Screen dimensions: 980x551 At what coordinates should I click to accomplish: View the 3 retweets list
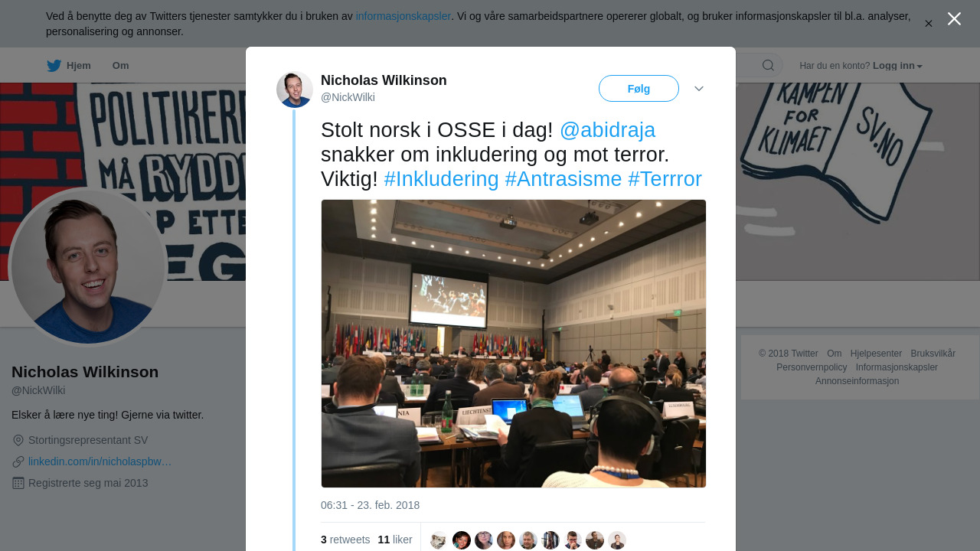345,540
